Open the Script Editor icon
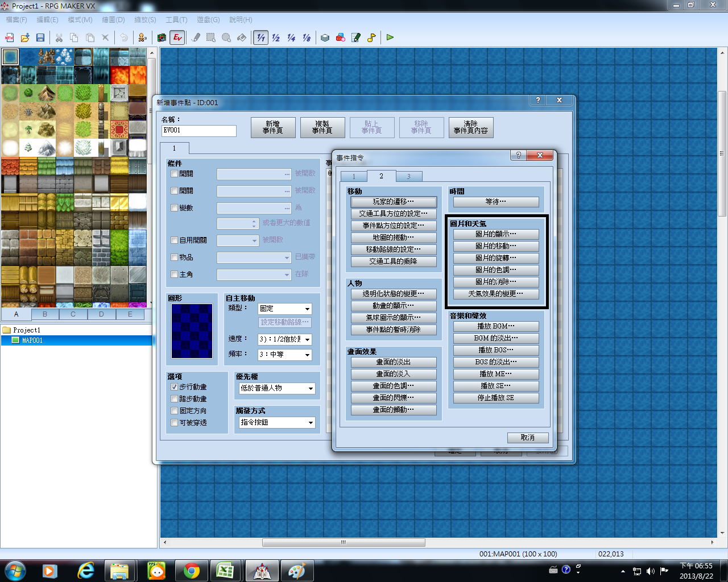The width and height of the screenshot is (728, 582). point(356,38)
